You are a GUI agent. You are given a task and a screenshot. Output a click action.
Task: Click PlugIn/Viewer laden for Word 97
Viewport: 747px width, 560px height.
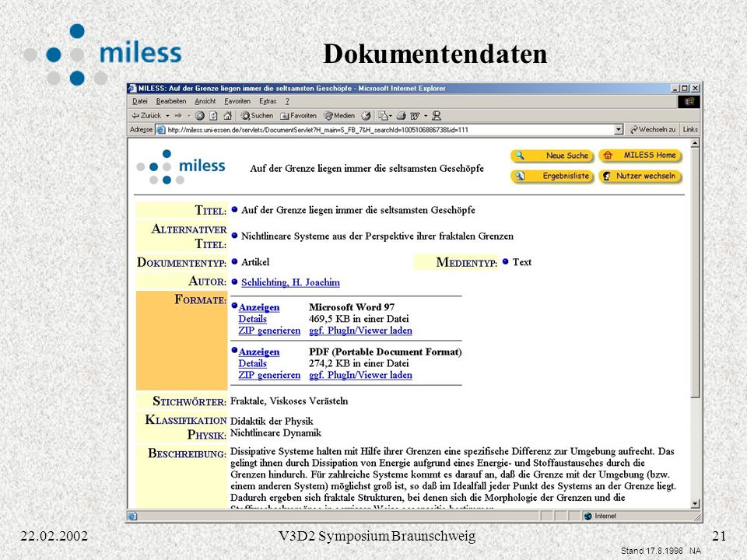pos(360,330)
